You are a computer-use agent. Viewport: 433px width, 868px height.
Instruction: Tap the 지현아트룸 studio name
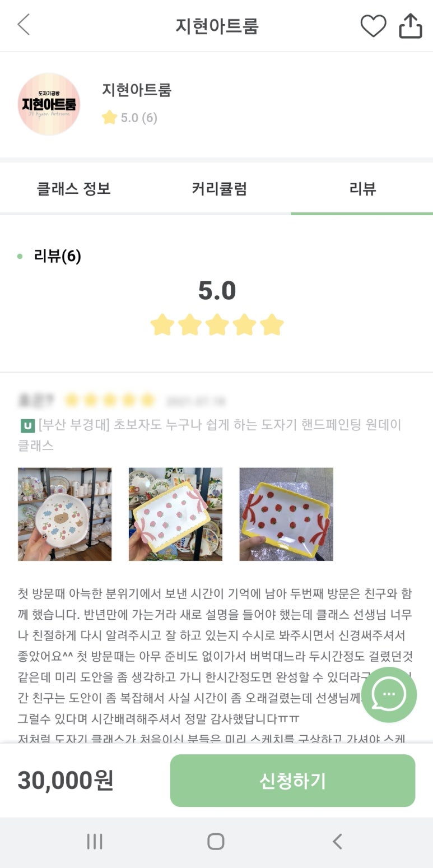coord(136,90)
